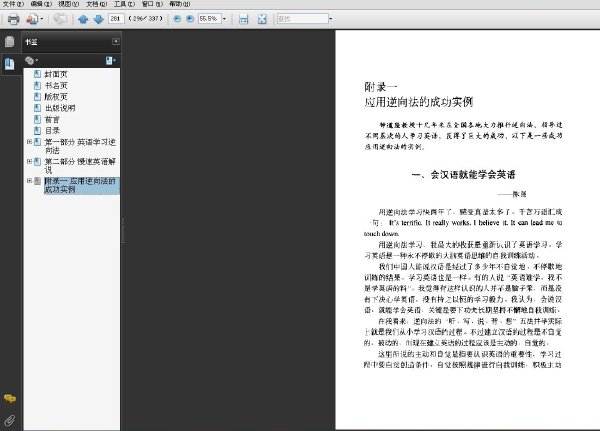Click the 目录 bookmark page icon
Screen dimensions: 600x431
(37, 130)
